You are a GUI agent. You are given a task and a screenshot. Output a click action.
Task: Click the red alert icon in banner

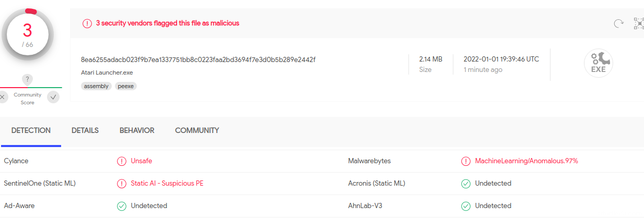coord(87,23)
